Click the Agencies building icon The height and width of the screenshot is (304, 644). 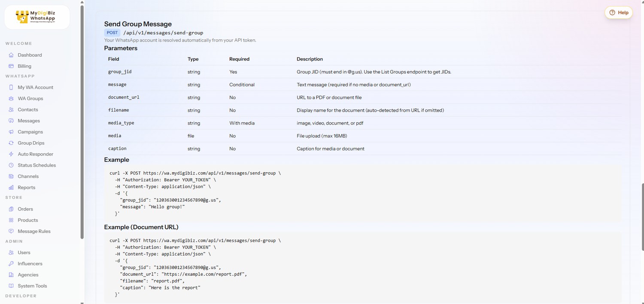(x=11, y=275)
